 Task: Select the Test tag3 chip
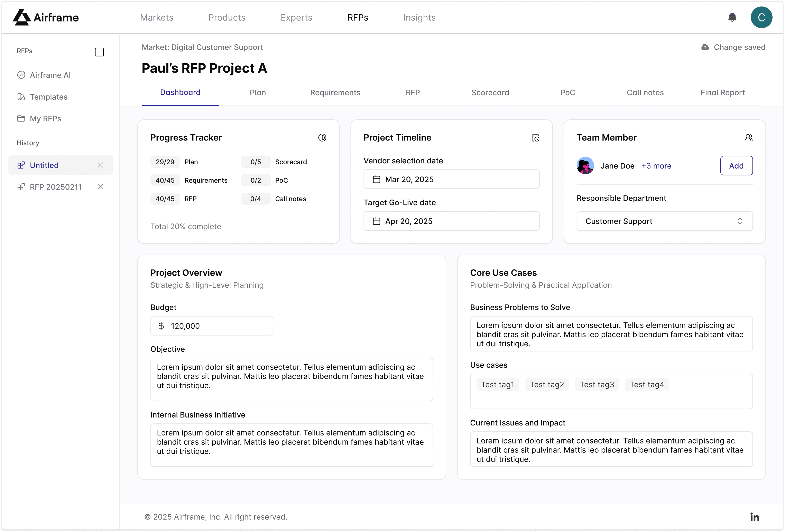597,385
